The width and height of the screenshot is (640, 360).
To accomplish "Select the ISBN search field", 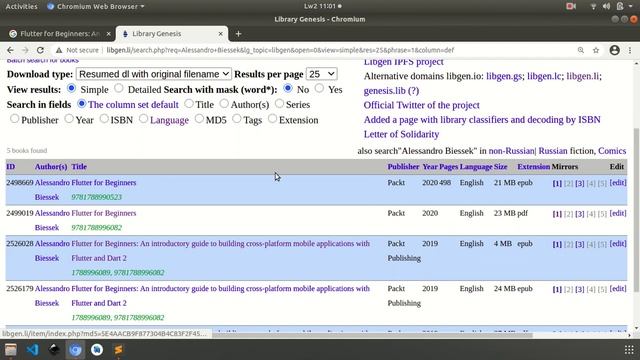I will click(104, 119).
